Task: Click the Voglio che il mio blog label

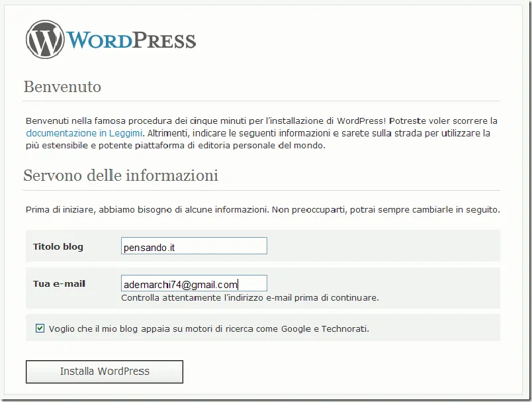Action: click(209, 328)
